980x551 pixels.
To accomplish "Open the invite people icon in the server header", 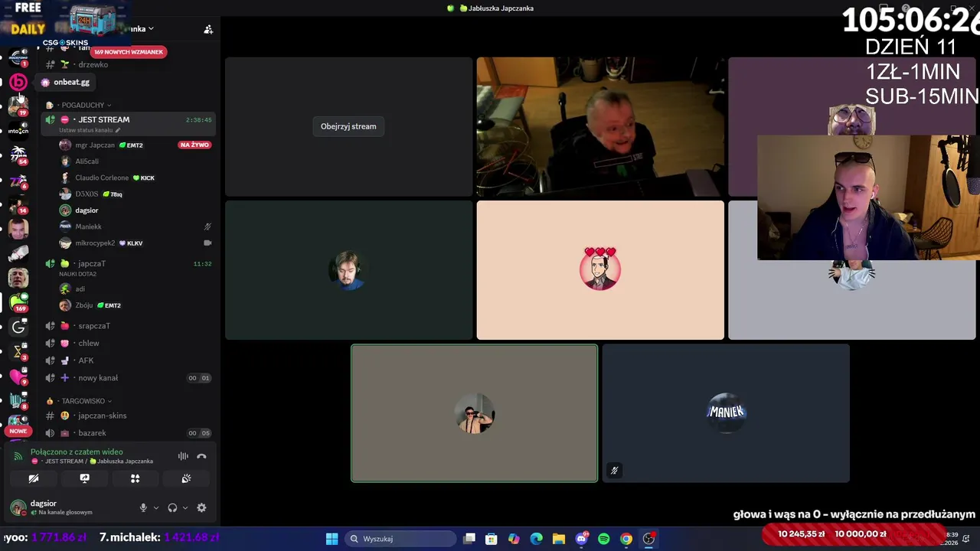I will 208,29.
